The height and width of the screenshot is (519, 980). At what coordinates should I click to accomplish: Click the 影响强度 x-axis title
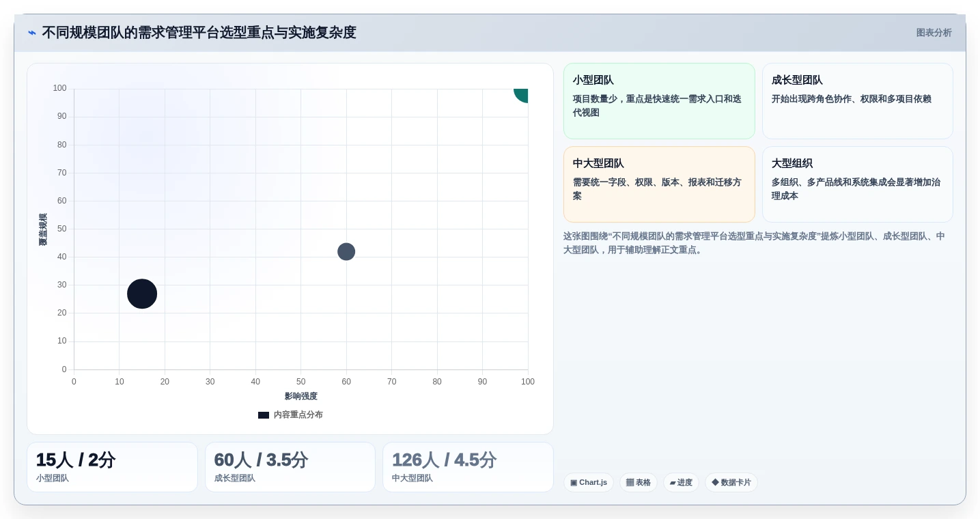tap(301, 397)
